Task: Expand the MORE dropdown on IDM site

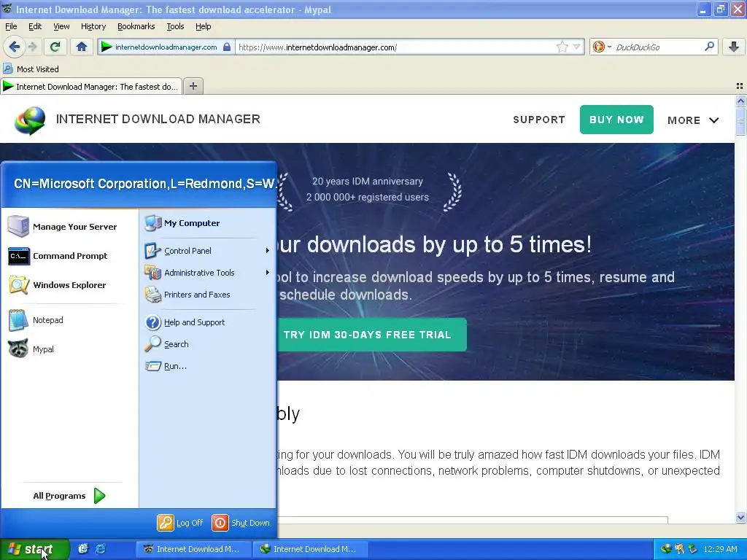Action: (x=693, y=120)
